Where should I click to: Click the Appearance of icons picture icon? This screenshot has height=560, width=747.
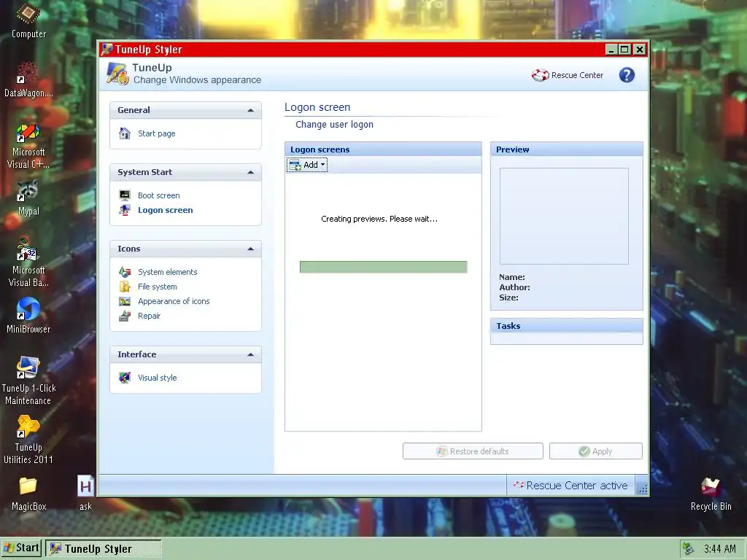click(125, 301)
